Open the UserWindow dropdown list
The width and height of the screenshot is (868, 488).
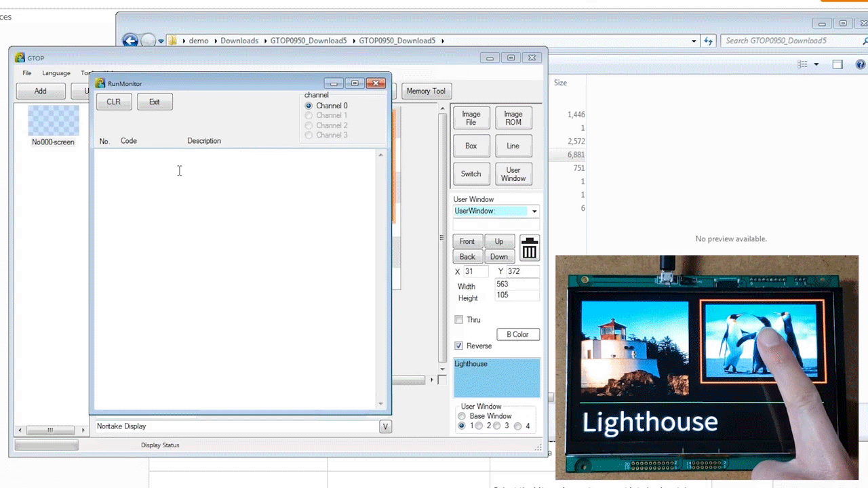coord(534,211)
